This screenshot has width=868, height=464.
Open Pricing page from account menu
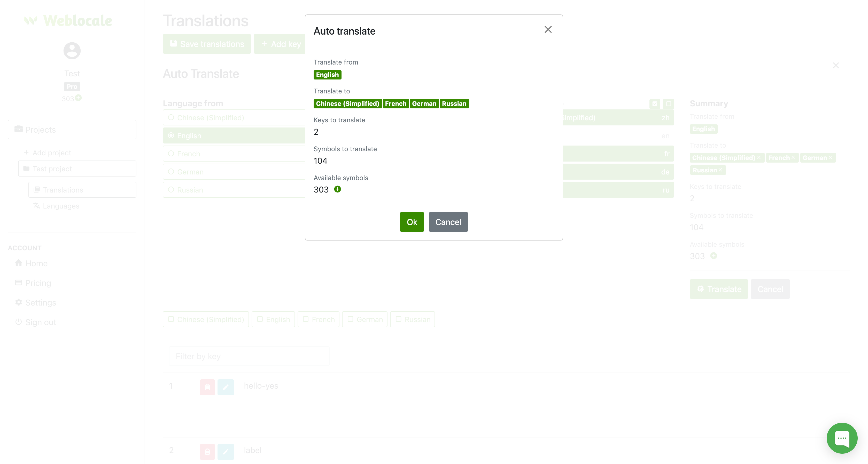pos(38,283)
